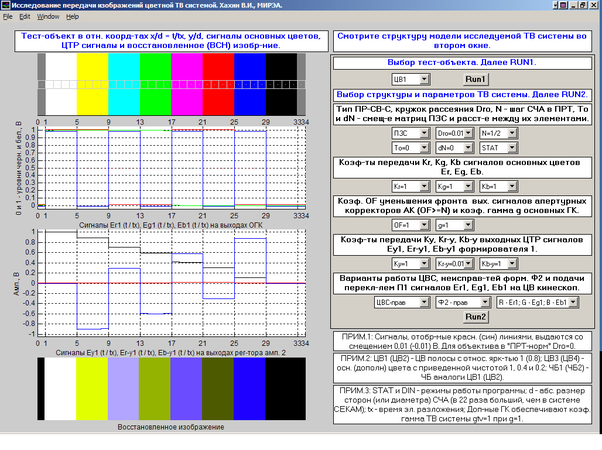Open the File menu
Viewport: 602px width, 450px height.
click(x=8, y=18)
